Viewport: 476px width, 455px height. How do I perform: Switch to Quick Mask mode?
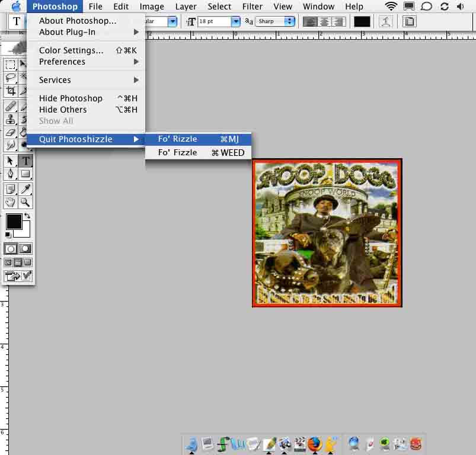tap(25, 249)
